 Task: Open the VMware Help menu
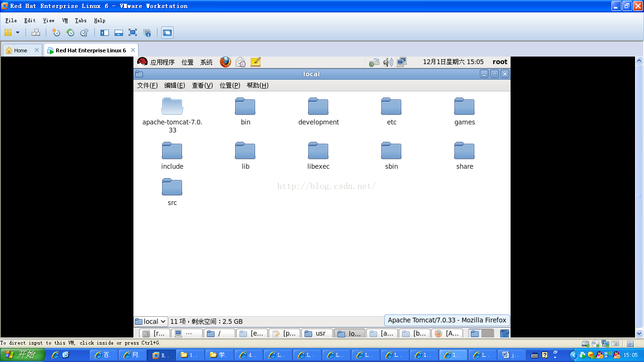(99, 20)
